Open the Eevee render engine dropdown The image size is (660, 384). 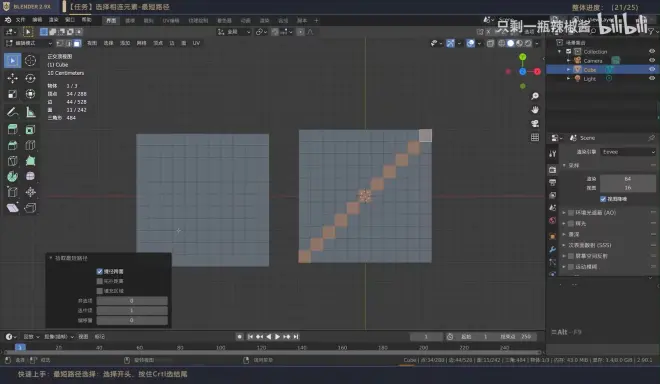[628, 152]
